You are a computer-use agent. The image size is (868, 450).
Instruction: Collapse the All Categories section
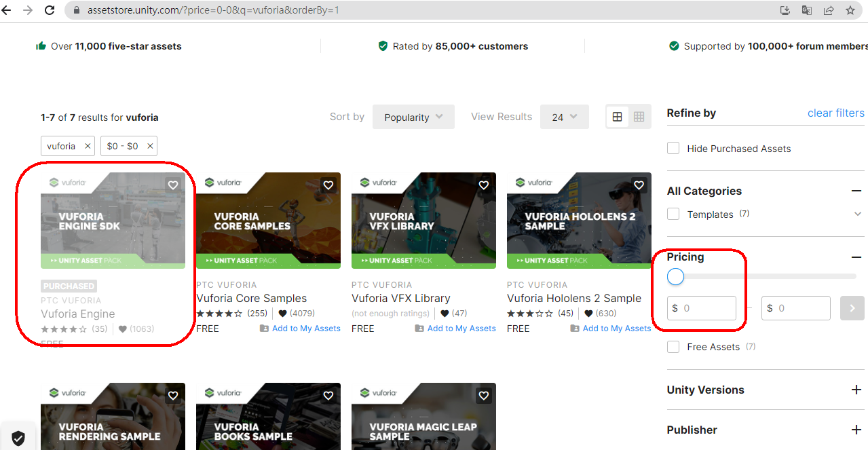(x=856, y=191)
